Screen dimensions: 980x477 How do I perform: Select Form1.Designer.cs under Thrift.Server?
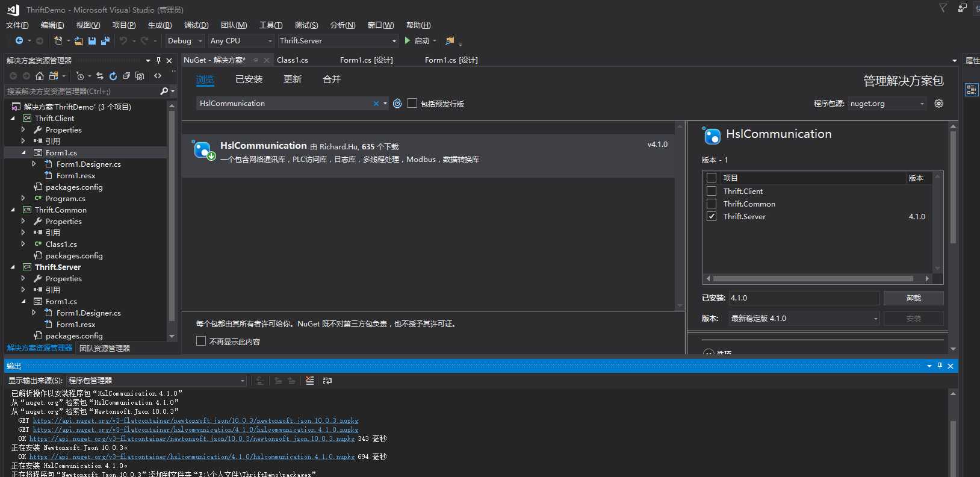(88, 313)
